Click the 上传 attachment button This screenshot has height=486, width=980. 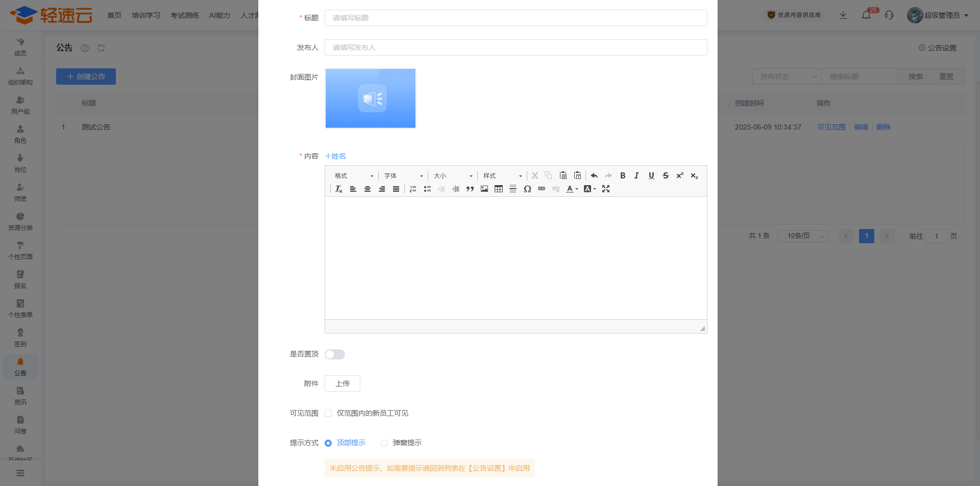click(x=342, y=383)
